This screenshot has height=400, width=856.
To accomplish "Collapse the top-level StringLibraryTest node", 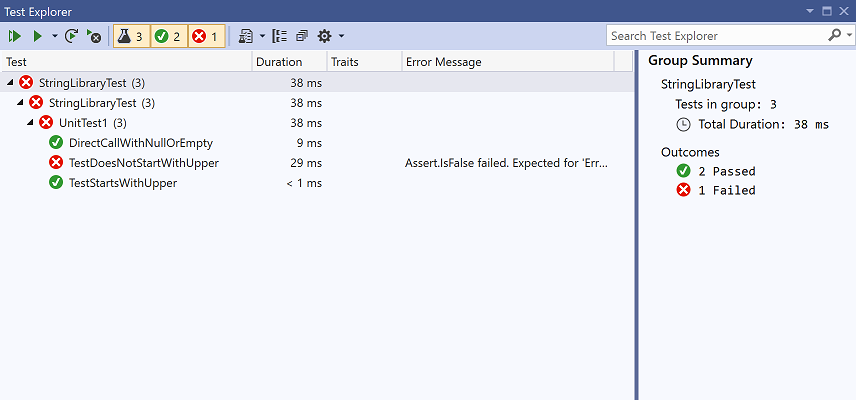I will coord(10,82).
